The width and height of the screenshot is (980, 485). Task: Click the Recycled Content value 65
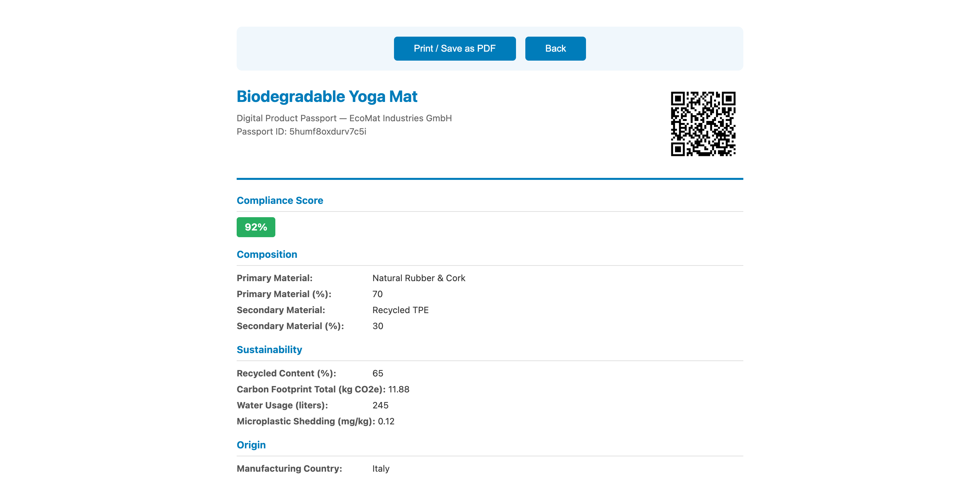coord(377,373)
